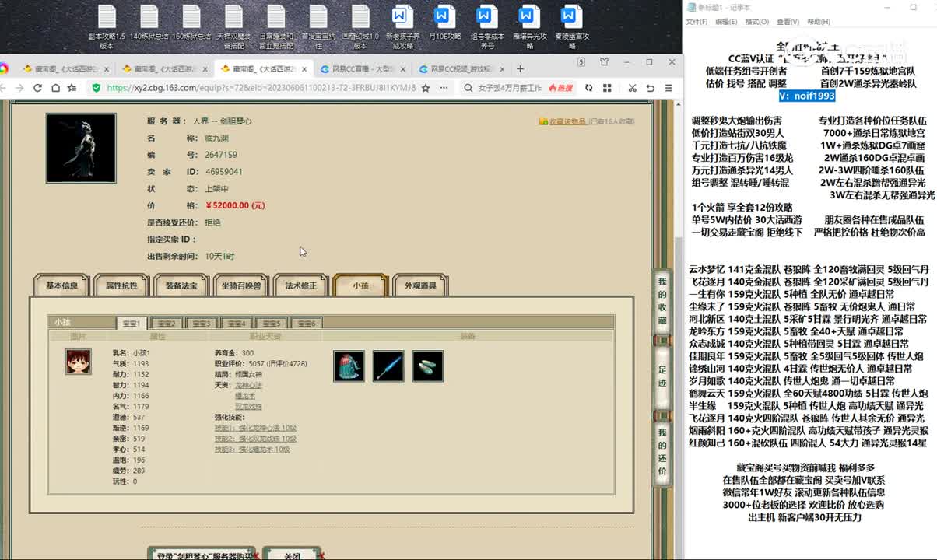This screenshot has width=937, height=560.
Task: Click the child's blue sword equipment icon
Action: [388, 366]
